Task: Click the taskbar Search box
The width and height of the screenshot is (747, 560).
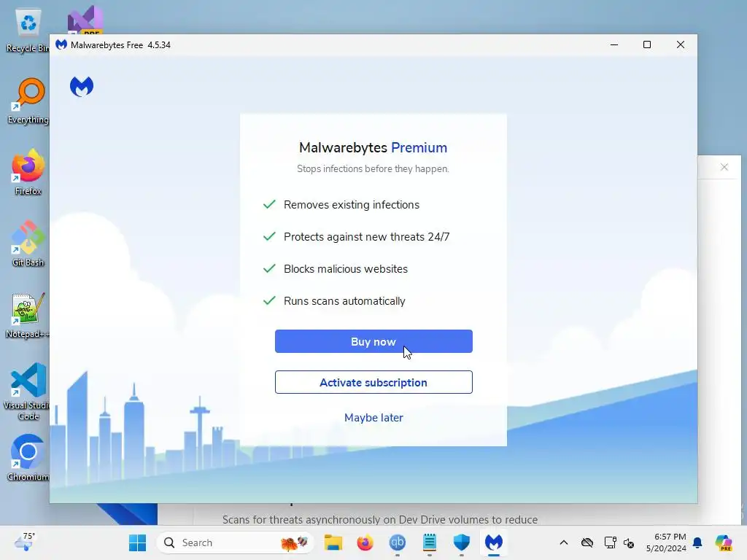Action: pos(235,542)
